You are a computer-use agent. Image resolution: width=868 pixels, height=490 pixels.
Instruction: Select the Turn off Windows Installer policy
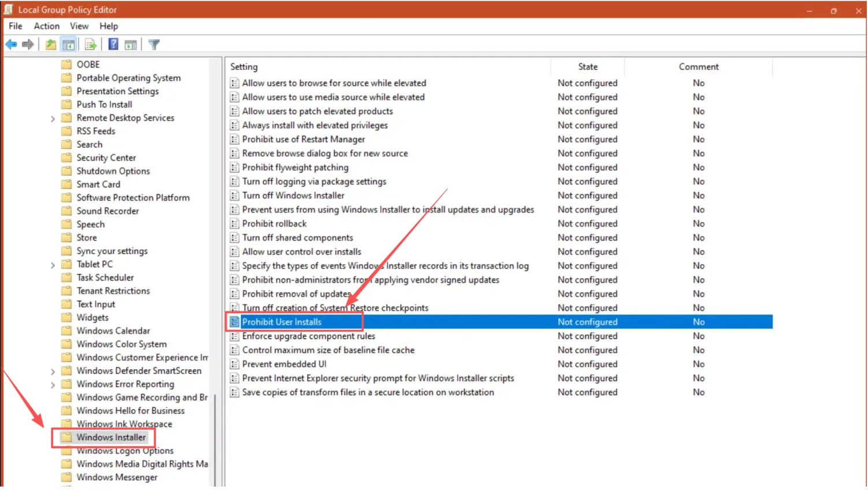coord(293,195)
